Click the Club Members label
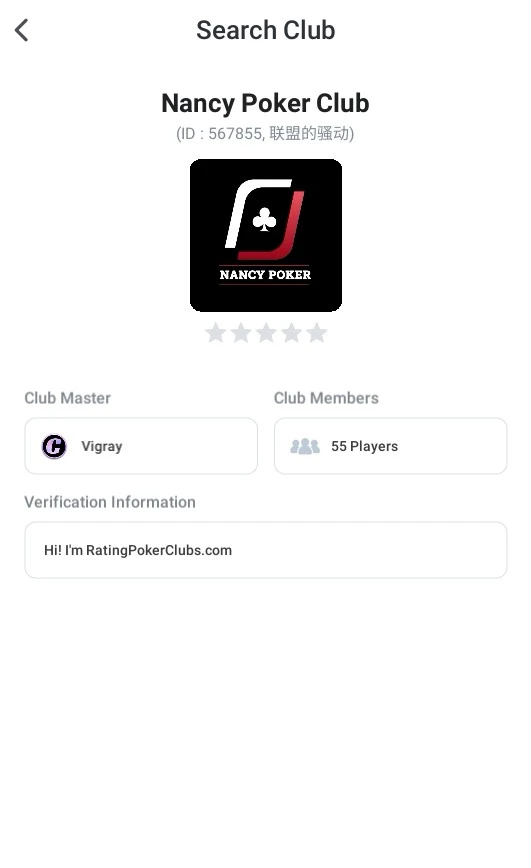Screen dimensions: 531x868 click(x=326, y=398)
